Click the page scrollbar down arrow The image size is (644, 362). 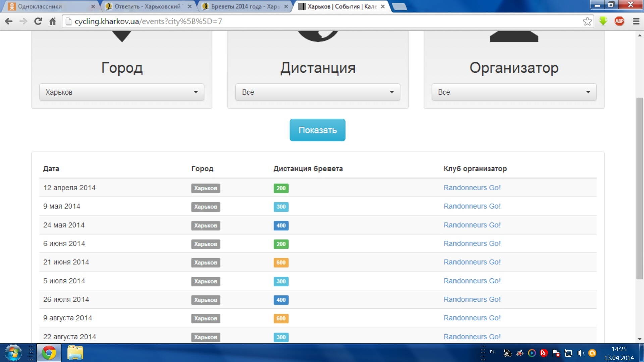click(x=640, y=339)
